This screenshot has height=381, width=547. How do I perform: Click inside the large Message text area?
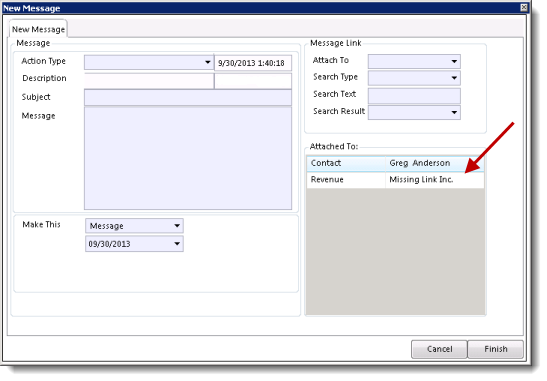[188, 158]
